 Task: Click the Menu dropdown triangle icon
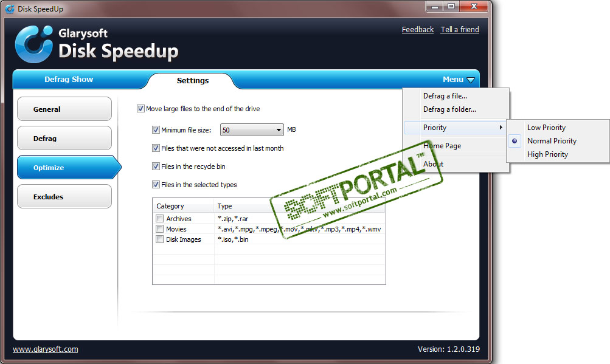pyautogui.click(x=471, y=80)
